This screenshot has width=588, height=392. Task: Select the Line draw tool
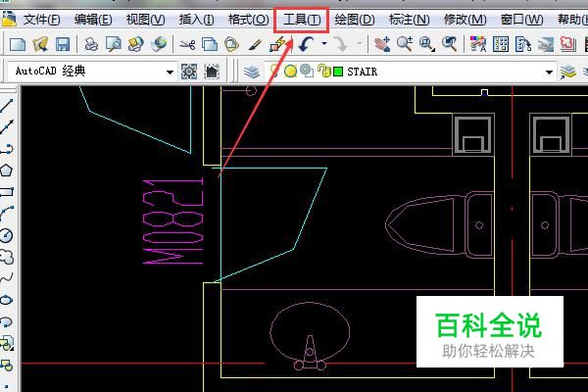click(7, 106)
